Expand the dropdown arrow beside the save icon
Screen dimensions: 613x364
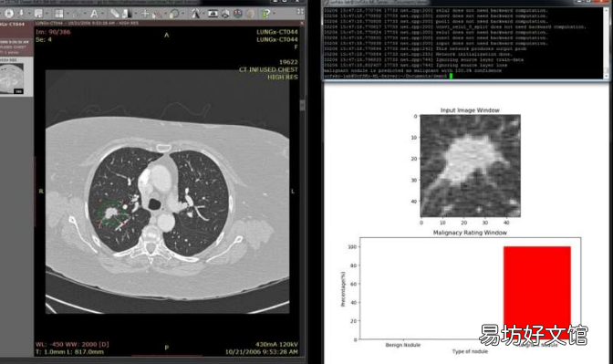tap(47, 14)
